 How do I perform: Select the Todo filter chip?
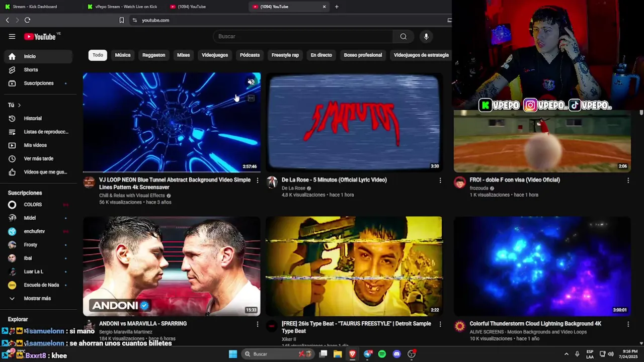(x=98, y=55)
